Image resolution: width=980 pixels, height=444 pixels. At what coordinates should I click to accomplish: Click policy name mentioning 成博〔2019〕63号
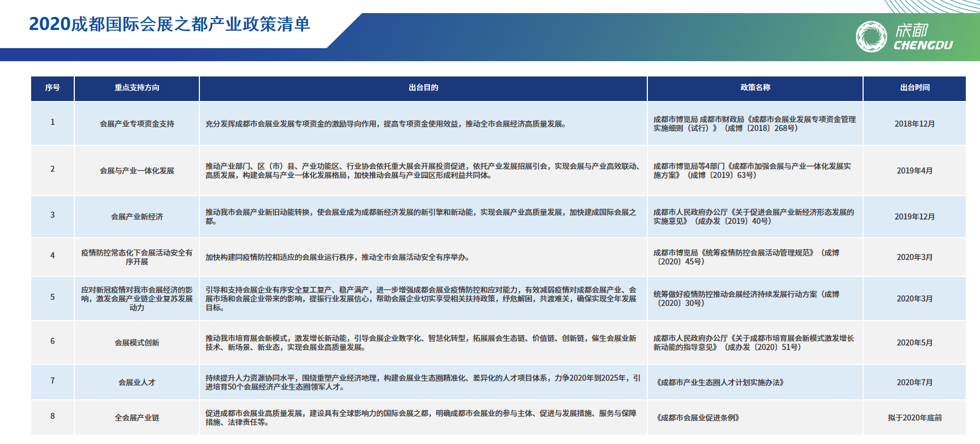pyautogui.click(x=752, y=170)
